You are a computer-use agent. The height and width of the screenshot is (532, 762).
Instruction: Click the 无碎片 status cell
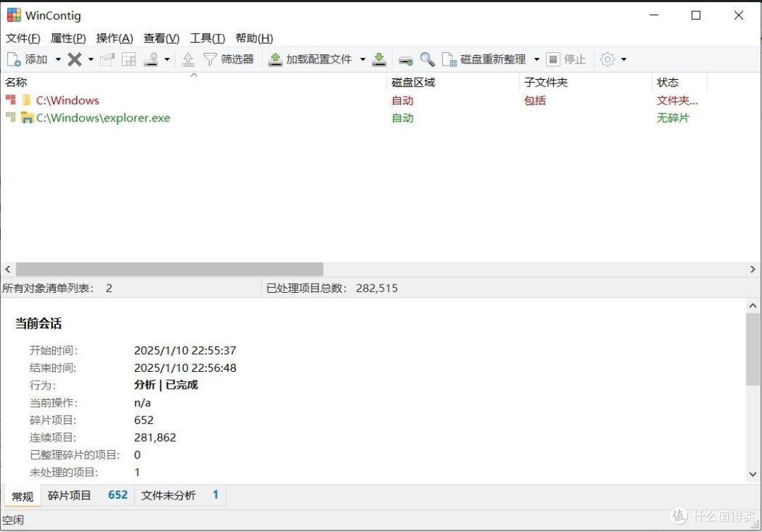672,118
